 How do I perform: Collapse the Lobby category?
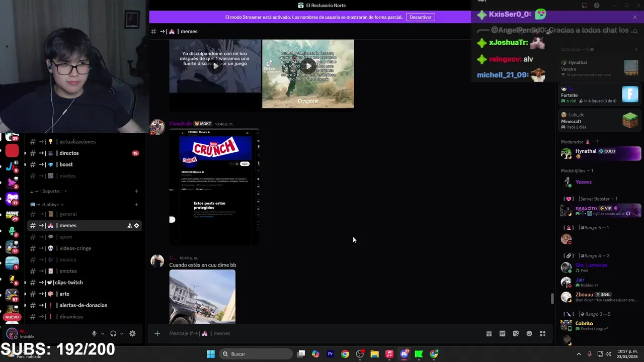[x=48, y=205]
